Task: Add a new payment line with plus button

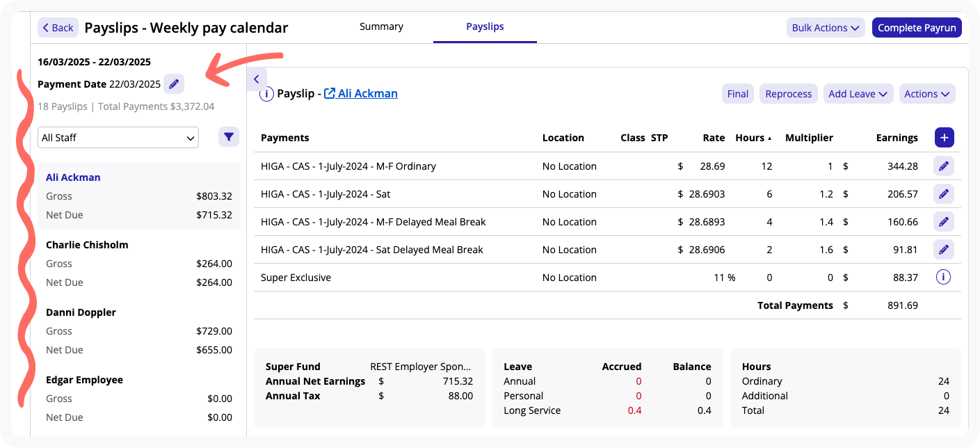Action: [944, 138]
